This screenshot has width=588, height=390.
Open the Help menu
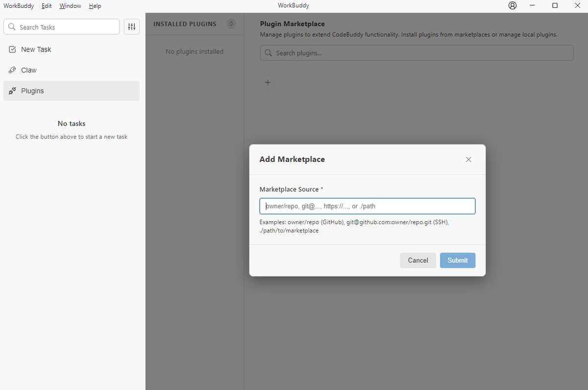95,6
